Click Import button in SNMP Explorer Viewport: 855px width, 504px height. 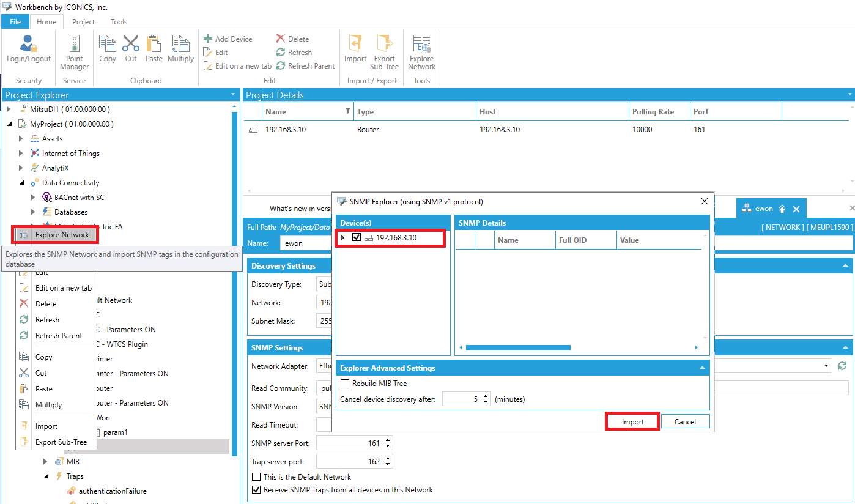point(633,422)
